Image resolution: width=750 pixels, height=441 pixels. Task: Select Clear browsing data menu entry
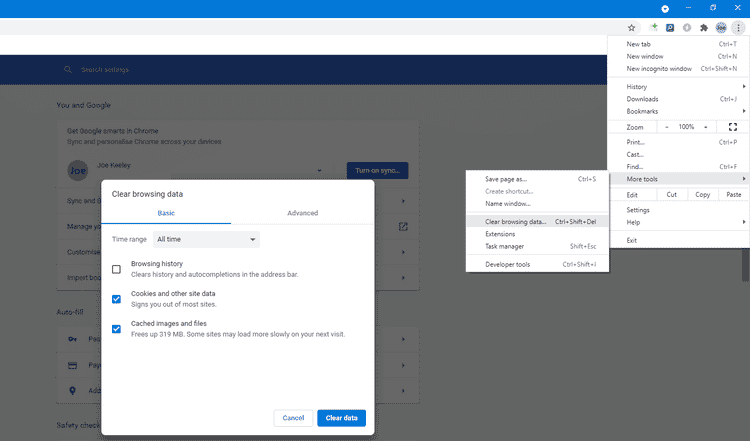(515, 221)
